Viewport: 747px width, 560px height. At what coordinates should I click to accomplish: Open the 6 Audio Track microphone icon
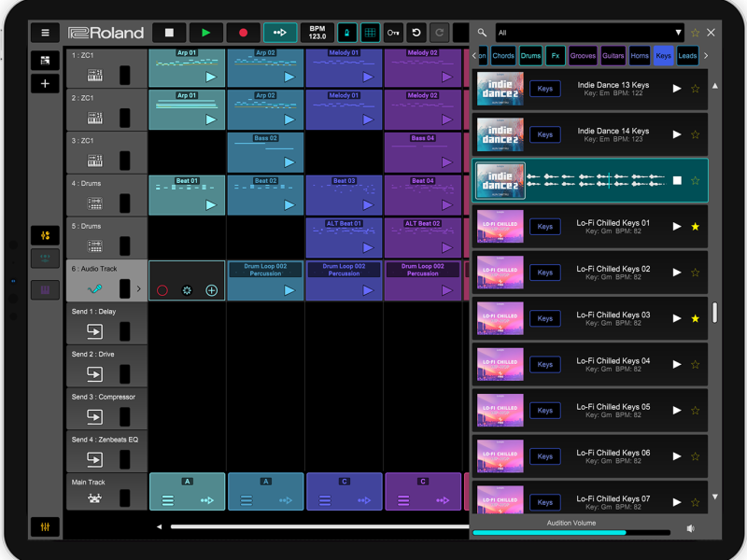click(95, 289)
